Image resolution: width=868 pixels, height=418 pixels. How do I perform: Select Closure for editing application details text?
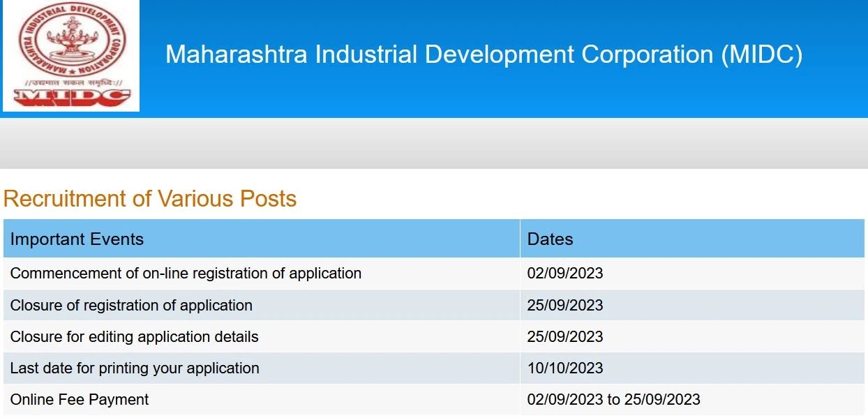coord(134,336)
